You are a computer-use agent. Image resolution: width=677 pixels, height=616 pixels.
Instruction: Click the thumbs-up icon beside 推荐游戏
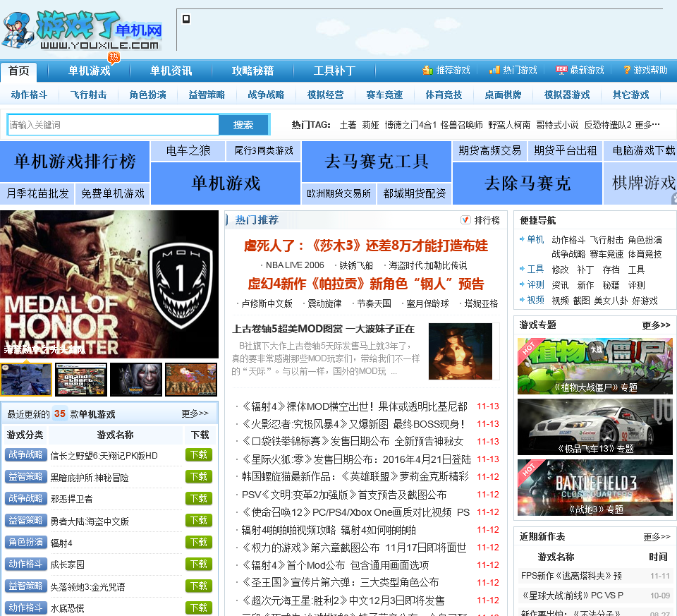[427, 70]
